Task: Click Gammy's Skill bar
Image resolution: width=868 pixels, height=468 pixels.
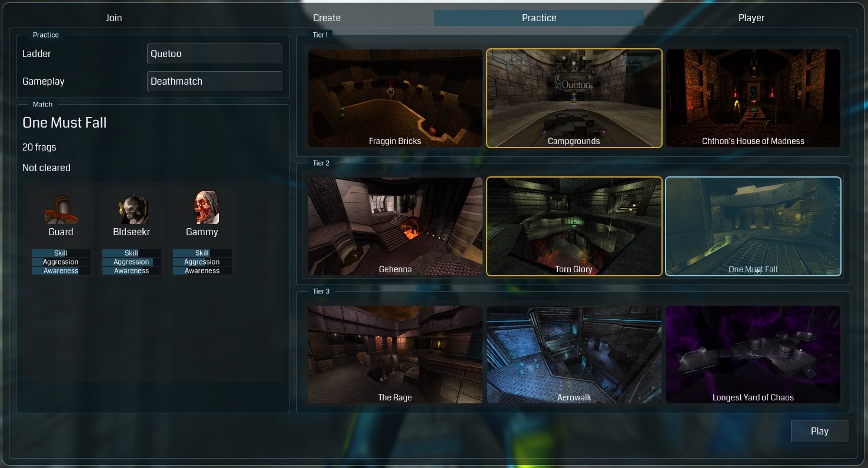Action: (x=202, y=253)
